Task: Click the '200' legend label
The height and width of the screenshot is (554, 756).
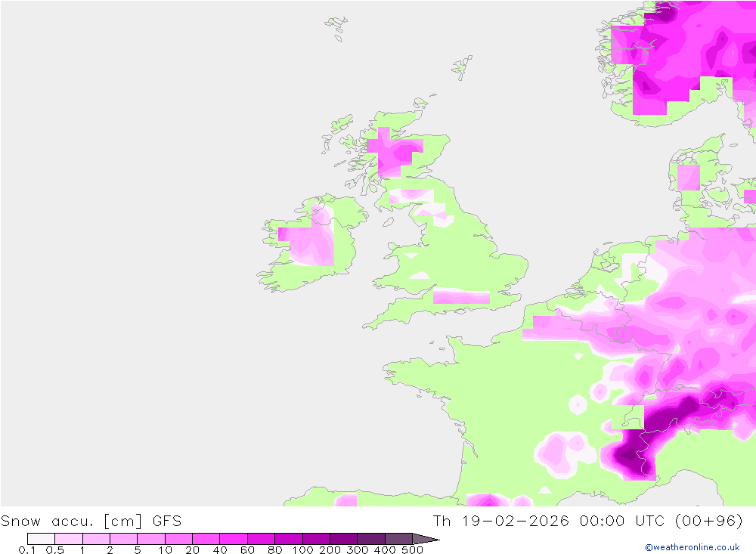Action: tap(330, 550)
